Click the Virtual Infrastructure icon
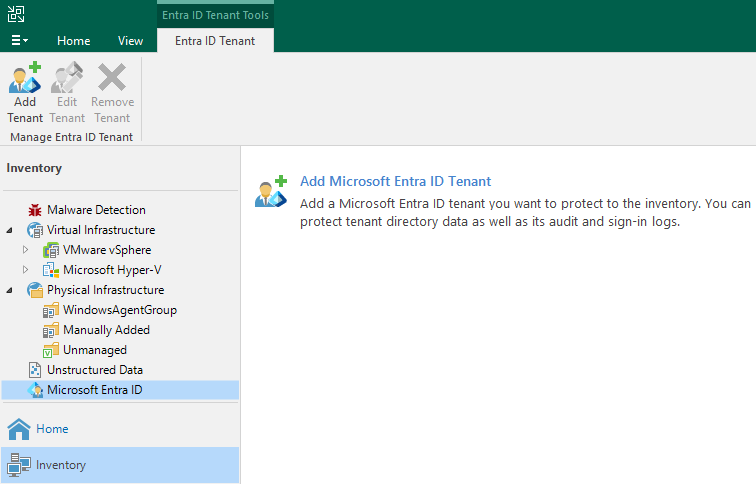Viewport: 756px width, 484px height. point(35,230)
